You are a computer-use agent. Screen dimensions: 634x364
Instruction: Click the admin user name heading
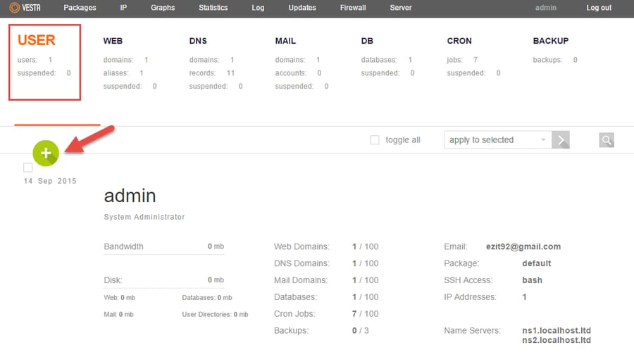pos(130,196)
